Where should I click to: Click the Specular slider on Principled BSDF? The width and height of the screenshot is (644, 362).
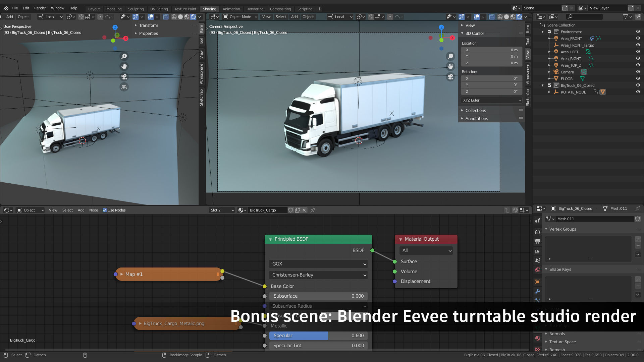tap(318, 336)
